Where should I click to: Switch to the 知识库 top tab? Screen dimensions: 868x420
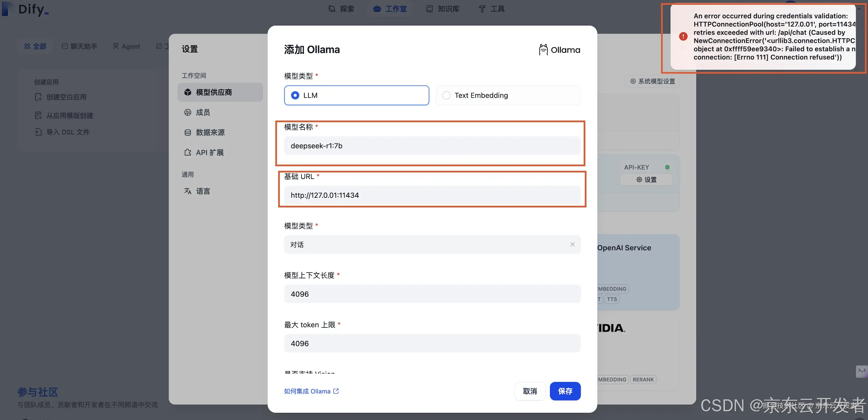[x=443, y=9]
